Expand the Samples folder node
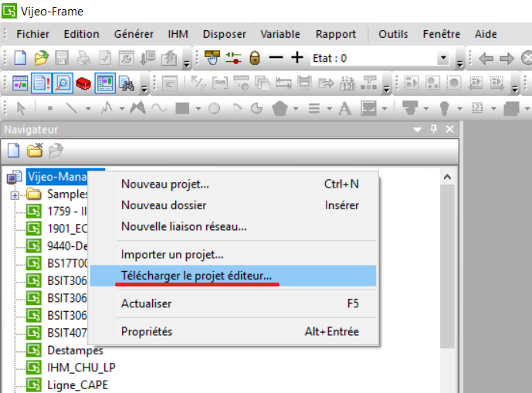 coord(15,196)
